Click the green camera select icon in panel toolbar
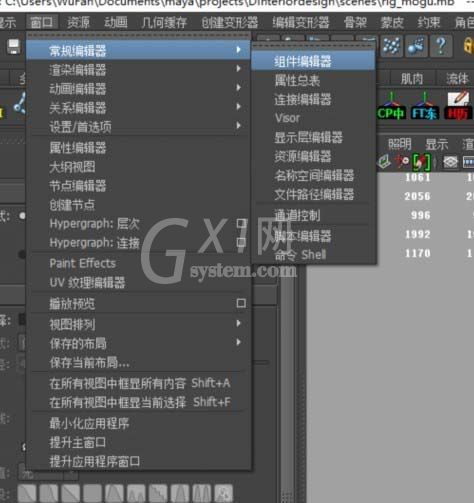This screenshot has height=503, width=474. pos(384,162)
